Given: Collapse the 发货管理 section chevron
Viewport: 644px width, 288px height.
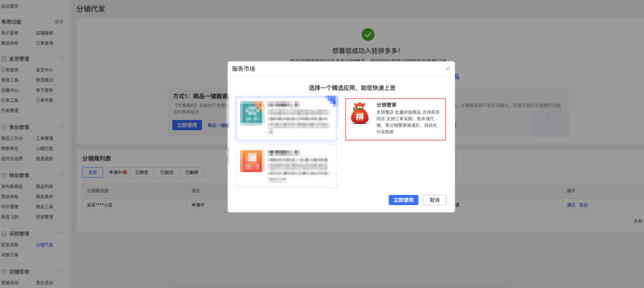Looking at the screenshot, I should [61, 58].
